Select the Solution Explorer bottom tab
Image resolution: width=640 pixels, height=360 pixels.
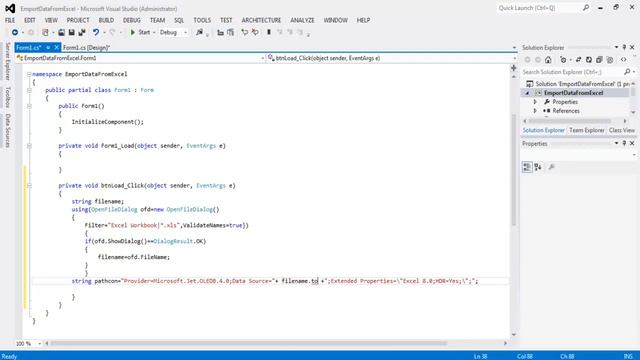[543, 130]
